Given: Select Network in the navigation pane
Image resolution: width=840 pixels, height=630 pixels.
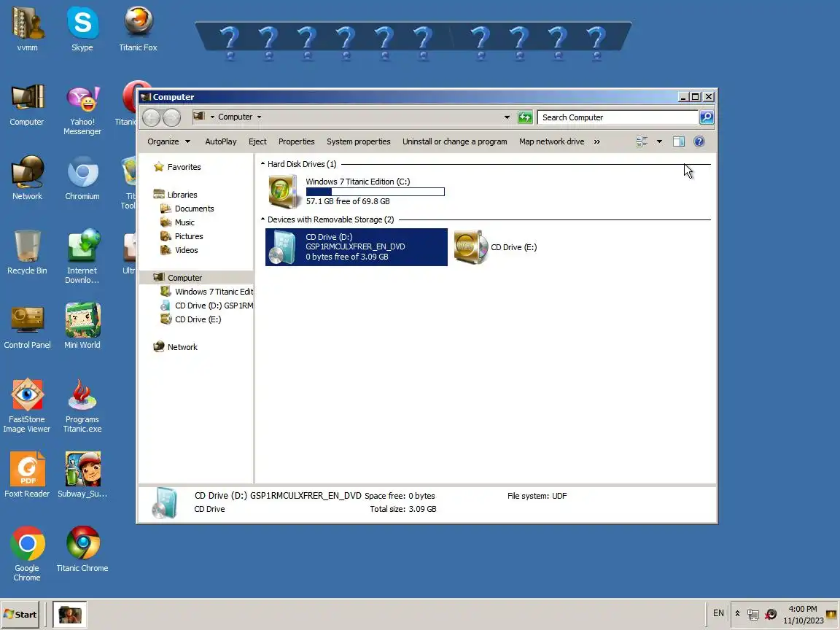Looking at the screenshot, I should pos(182,347).
